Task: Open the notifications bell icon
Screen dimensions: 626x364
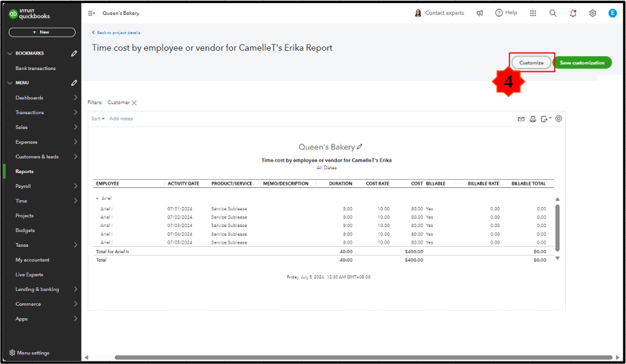Action: tap(573, 13)
